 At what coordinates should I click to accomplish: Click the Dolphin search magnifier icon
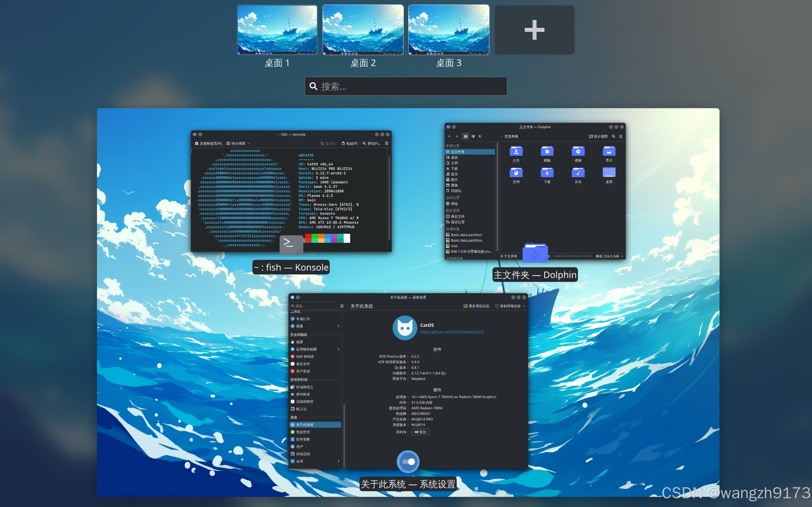coord(613,137)
